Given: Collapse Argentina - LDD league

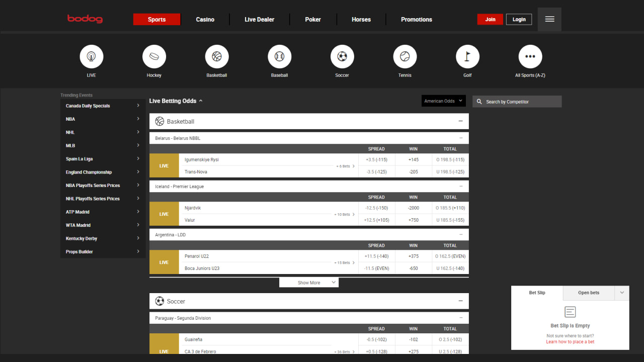Looking at the screenshot, I should click(460, 234).
